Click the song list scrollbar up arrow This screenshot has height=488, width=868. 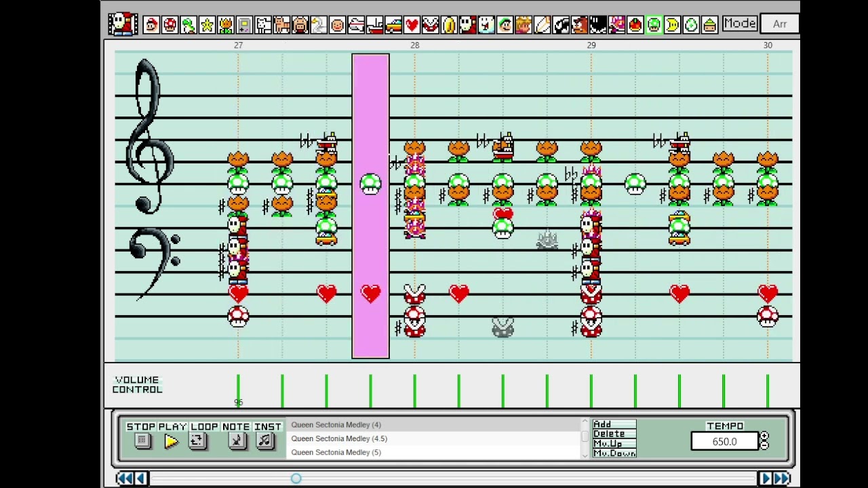click(585, 422)
